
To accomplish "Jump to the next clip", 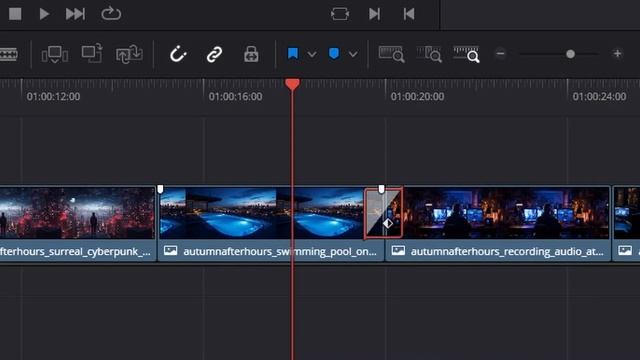I will pos(374,14).
